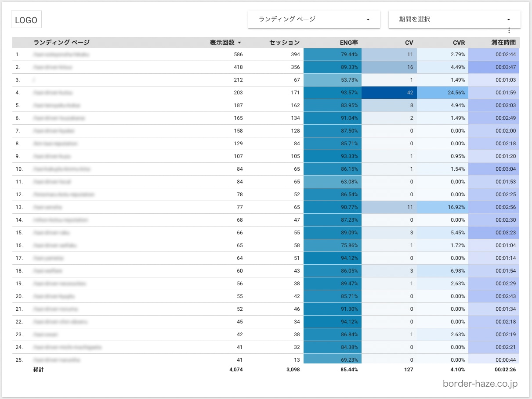The image size is (532, 399).
Task: Click the 表示回数 sort arrow icon
Action: tap(239, 43)
